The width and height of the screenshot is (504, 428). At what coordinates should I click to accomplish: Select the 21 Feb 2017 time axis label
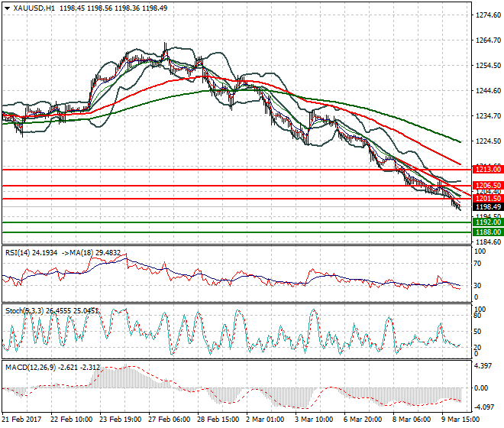21,420
